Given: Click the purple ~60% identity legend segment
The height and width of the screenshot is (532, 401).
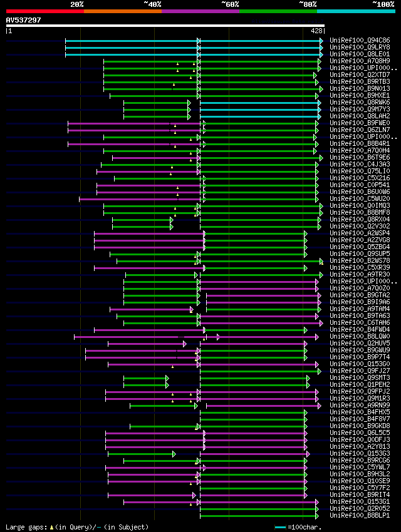Looking at the screenshot, I should pyautogui.click(x=200, y=11).
